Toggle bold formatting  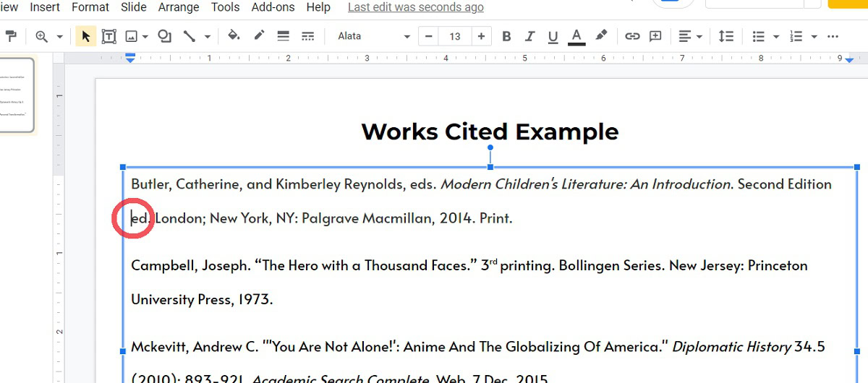(x=506, y=36)
